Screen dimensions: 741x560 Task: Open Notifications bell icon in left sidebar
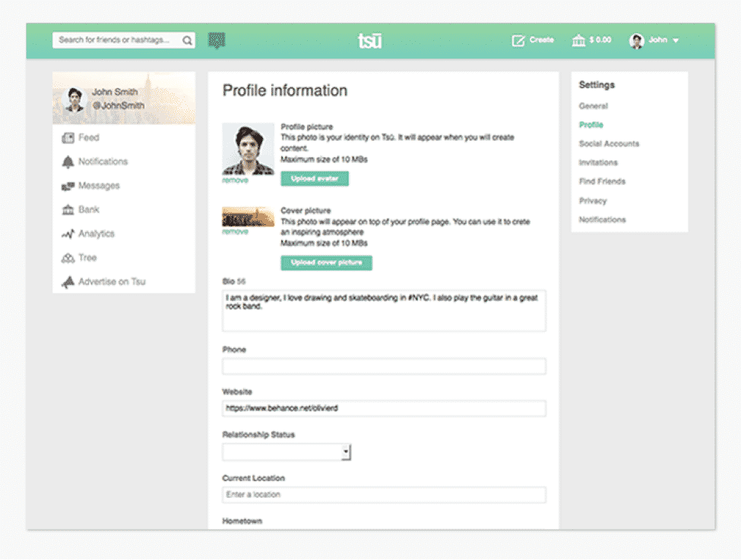tap(68, 162)
